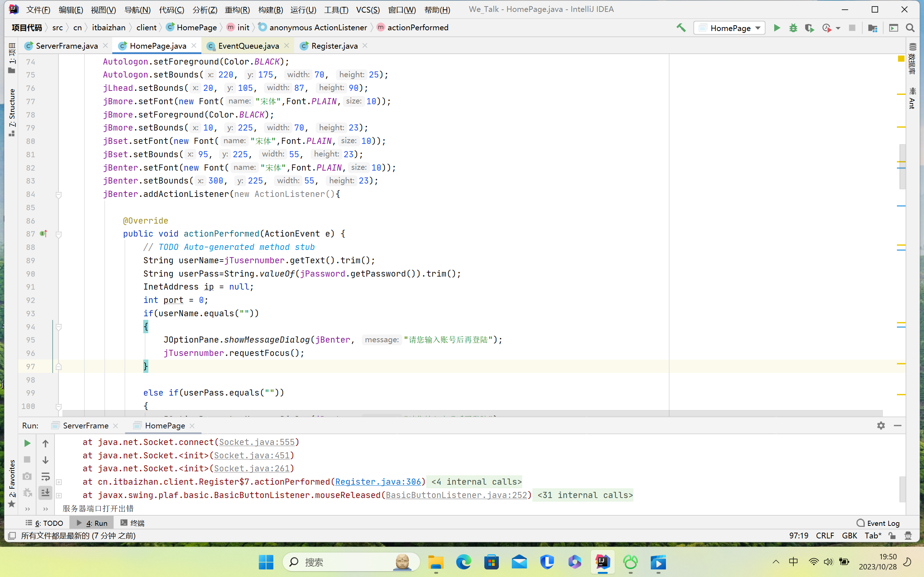Open the Event Log button
Image resolution: width=924 pixels, height=577 pixels.
(878, 523)
